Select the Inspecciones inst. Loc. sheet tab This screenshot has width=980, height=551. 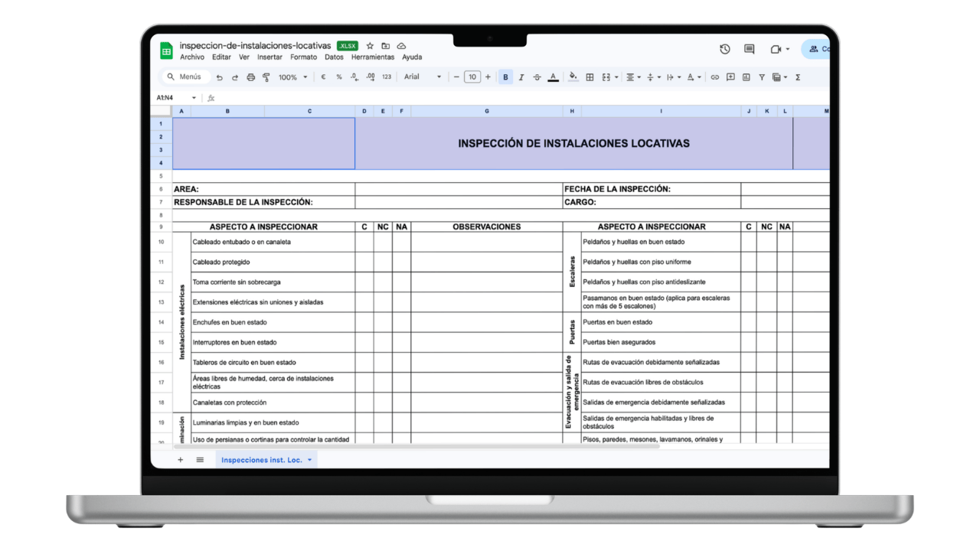click(262, 460)
